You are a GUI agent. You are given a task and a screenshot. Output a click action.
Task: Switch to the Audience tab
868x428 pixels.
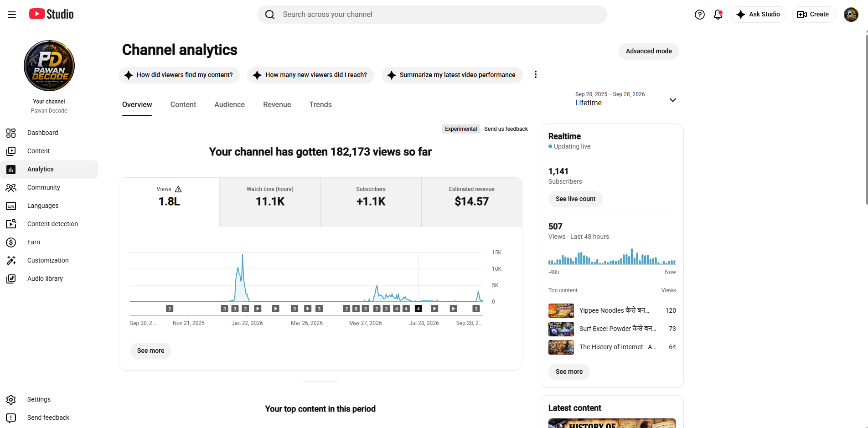(229, 105)
